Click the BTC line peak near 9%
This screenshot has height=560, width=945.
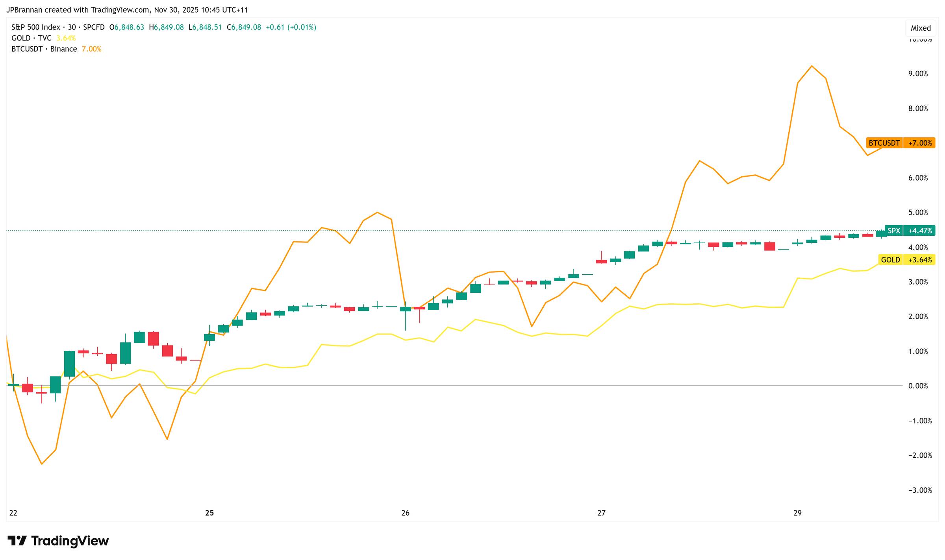pos(812,66)
